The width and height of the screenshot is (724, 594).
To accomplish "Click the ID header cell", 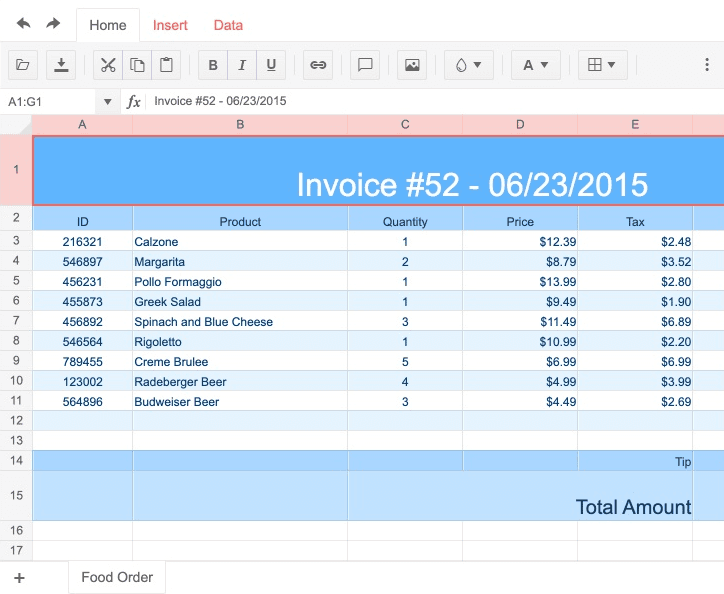I will 82,218.
